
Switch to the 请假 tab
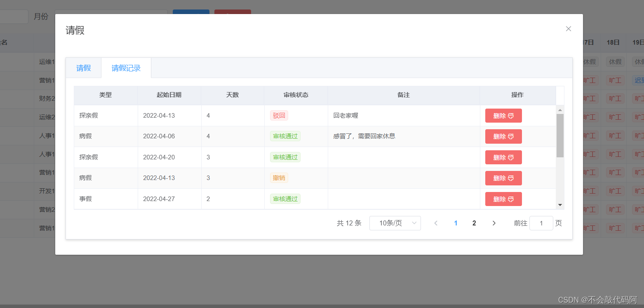83,68
